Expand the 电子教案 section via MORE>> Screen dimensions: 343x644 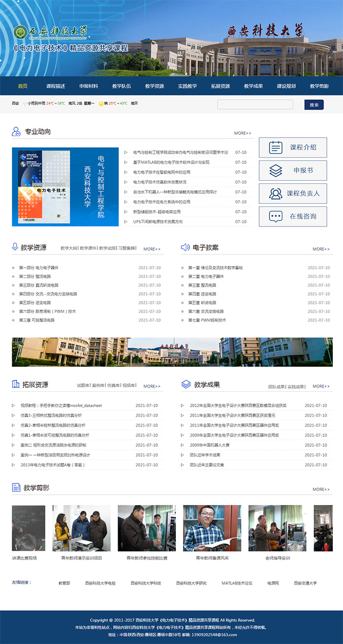pos(321,249)
